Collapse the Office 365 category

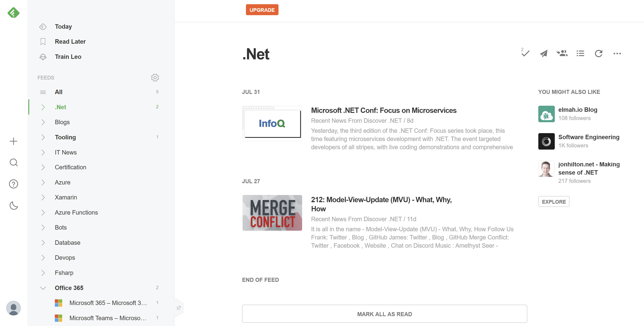(x=43, y=288)
